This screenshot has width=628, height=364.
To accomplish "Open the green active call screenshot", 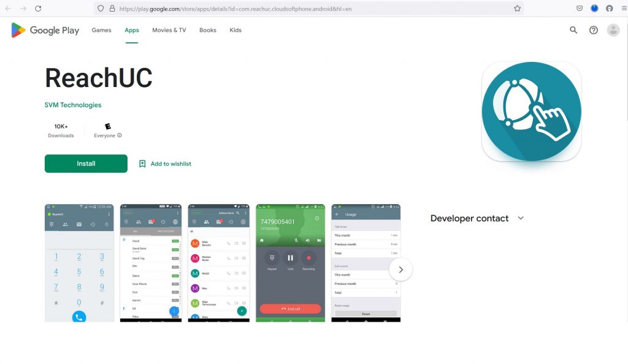I will (x=290, y=263).
